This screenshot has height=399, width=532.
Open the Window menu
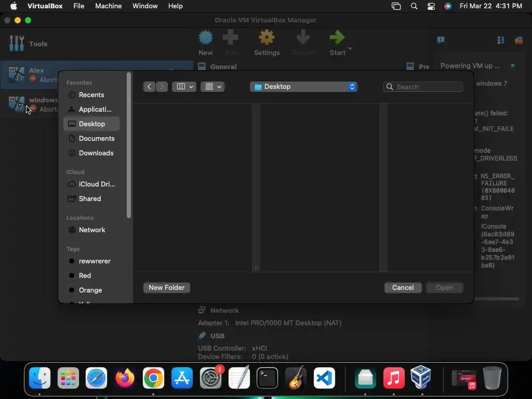(145, 6)
